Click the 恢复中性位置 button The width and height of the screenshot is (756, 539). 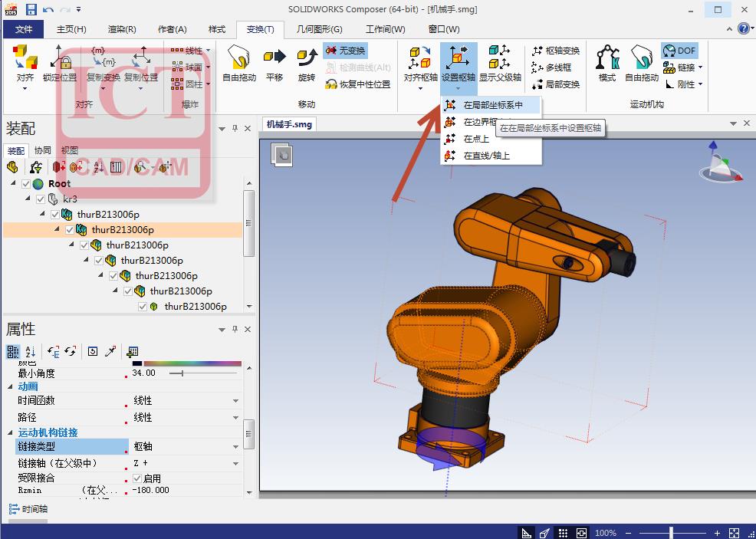pos(358,84)
